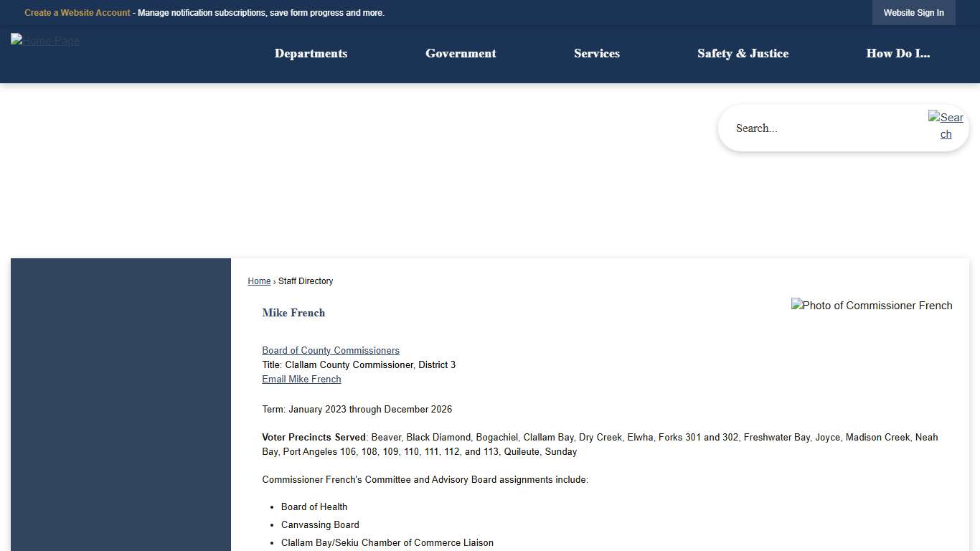The image size is (980, 551).
Task: Click Email Mike French
Action: pyautogui.click(x=301, y=379)
